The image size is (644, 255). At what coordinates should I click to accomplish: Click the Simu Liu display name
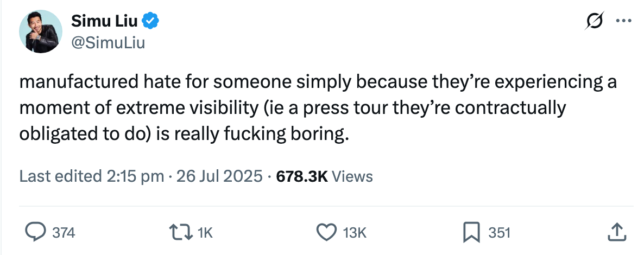pos(104,22)
